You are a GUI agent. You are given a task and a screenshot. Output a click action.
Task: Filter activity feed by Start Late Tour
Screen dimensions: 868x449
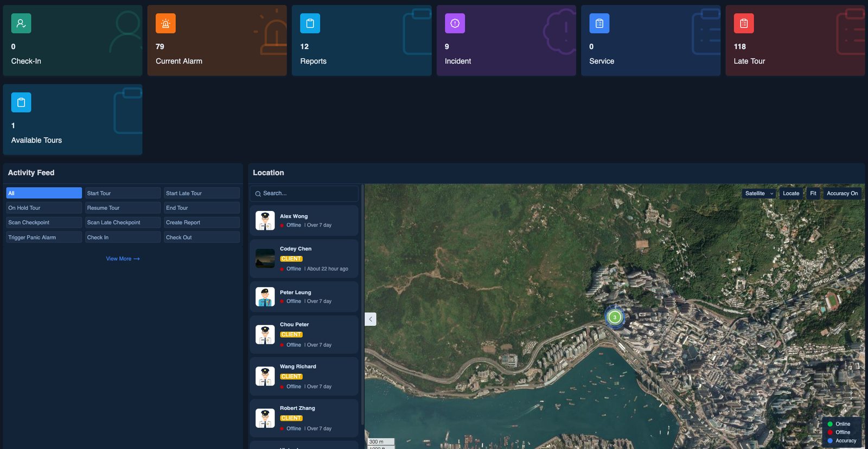[x=202, y=193]
